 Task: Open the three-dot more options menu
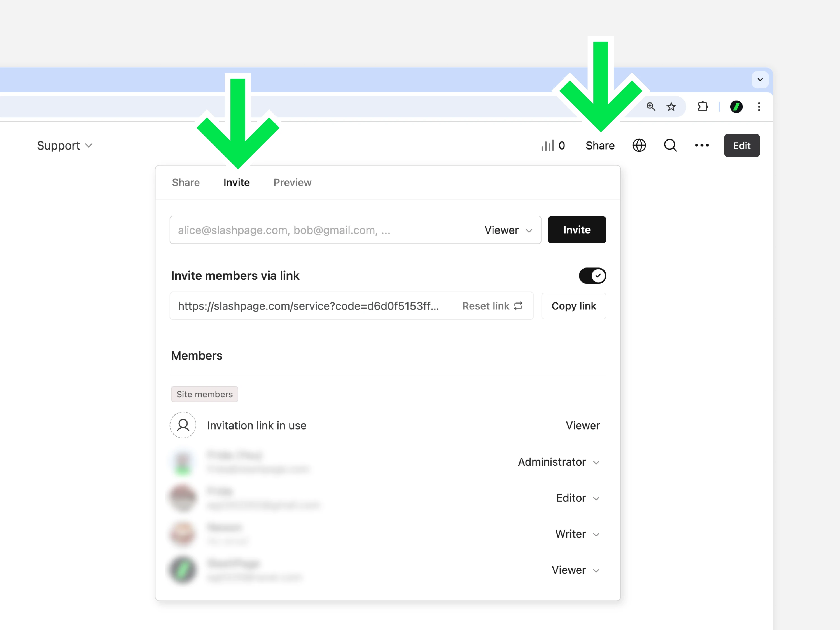pos(702,145)
